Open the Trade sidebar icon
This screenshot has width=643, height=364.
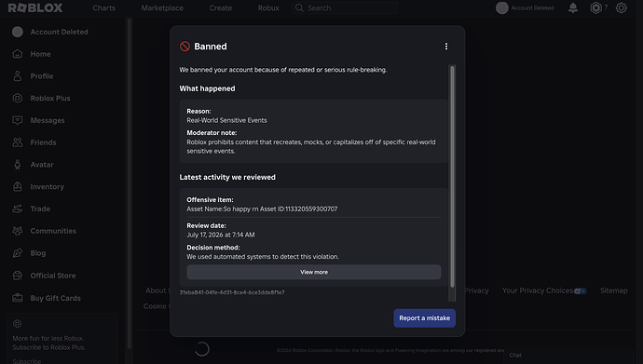pyautogui.click(x=18, y=209)
